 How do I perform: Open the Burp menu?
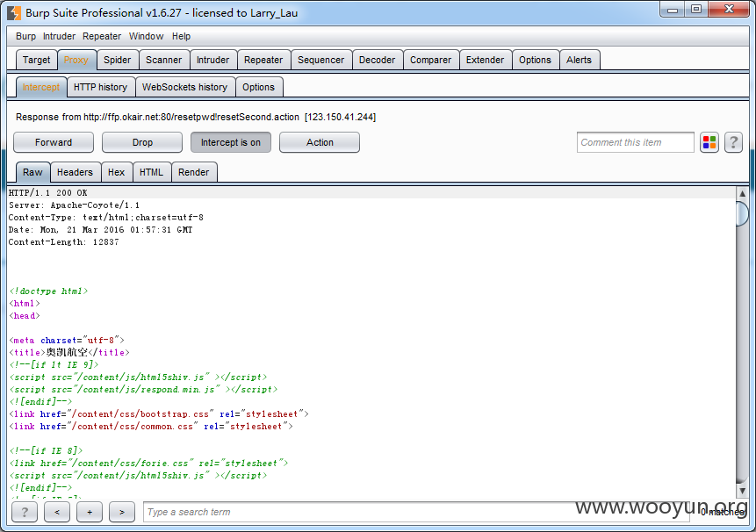(x=25, y=36)
